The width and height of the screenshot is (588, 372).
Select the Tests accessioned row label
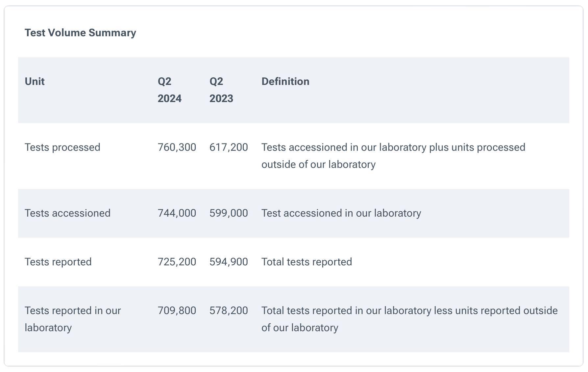tap(67, 213)
